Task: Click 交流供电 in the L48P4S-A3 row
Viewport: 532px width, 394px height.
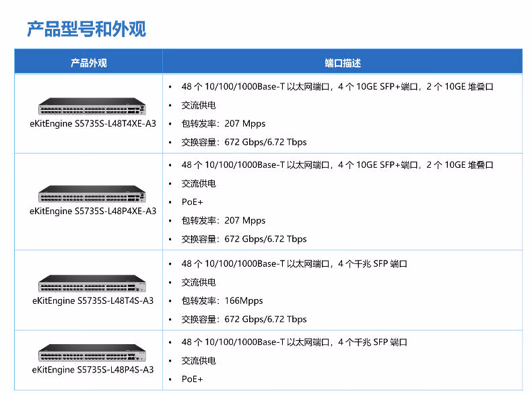Action: tap(199, 361)
